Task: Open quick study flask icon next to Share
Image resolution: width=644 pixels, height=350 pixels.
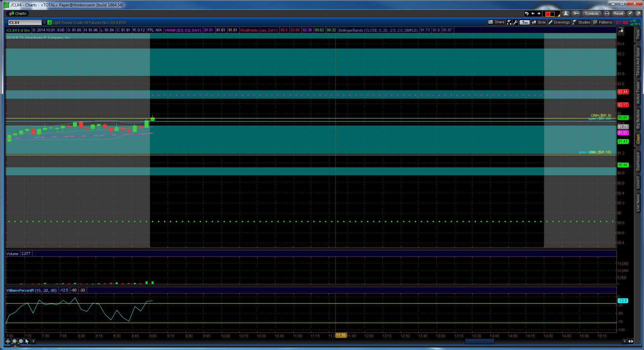Action: coord(509,22)
